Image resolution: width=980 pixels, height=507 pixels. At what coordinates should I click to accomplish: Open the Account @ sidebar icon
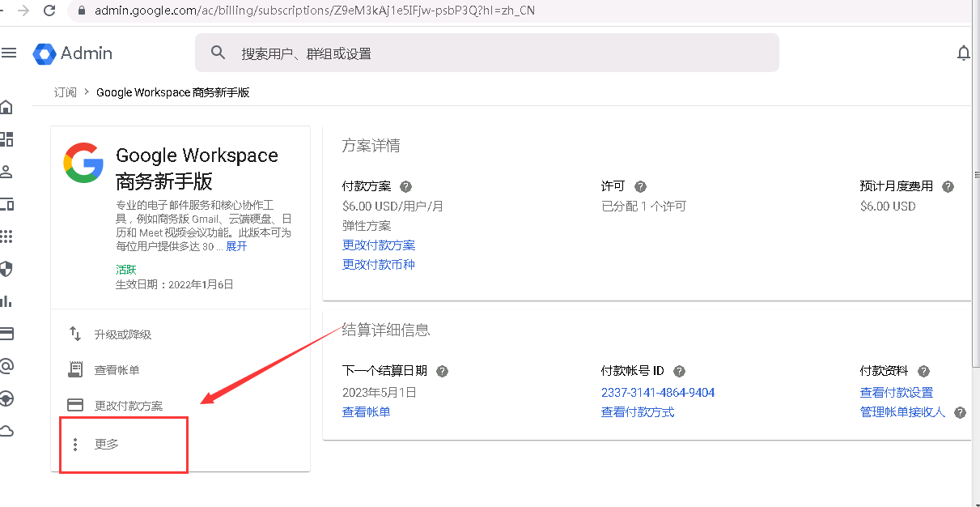(6, 366)
